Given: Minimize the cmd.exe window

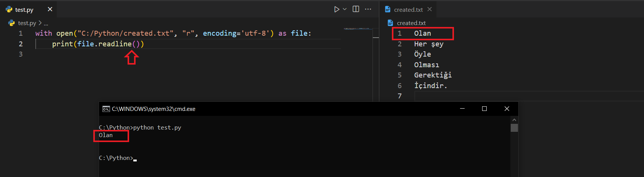Looking at the screenshot, I should [x=462, y=109].
